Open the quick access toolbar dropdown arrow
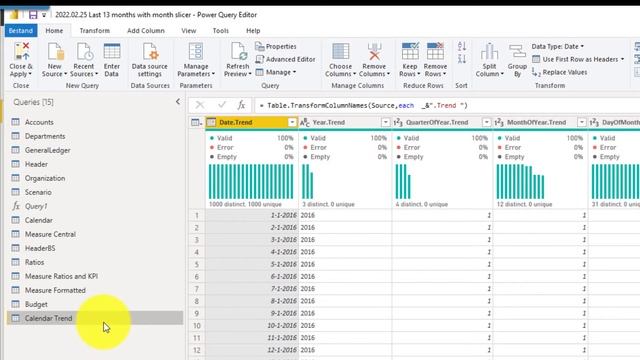Image resolution: width=640 pixels, height=360 pixels. (44, 15)
